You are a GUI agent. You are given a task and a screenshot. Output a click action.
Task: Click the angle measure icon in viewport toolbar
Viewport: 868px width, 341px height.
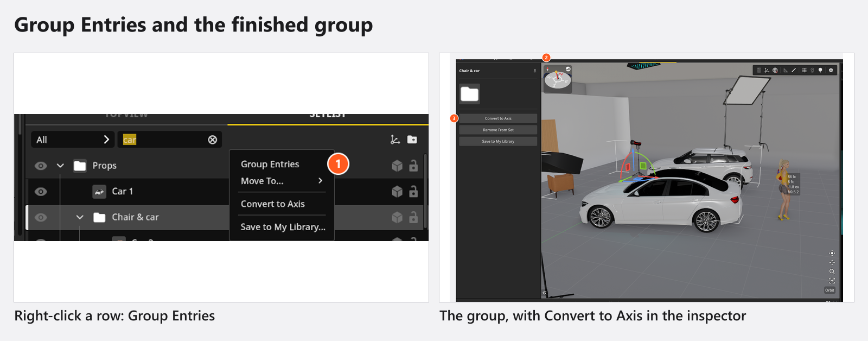(x=785, y=70)
